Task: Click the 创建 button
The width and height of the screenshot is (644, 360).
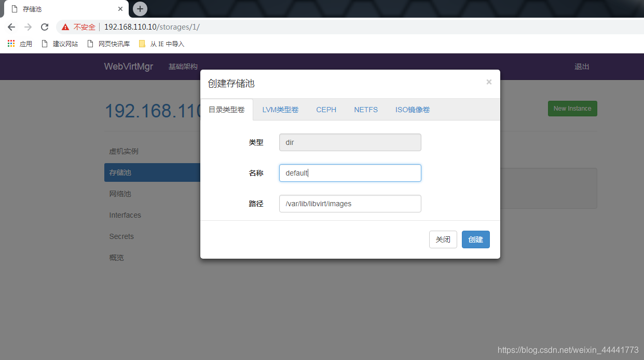Action: (476, 239)
